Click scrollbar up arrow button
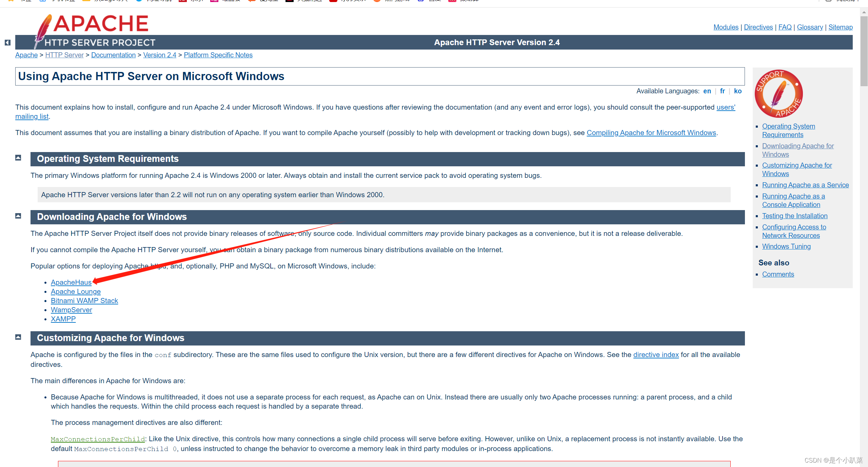 pyautogui.click(x=864, y=12)
